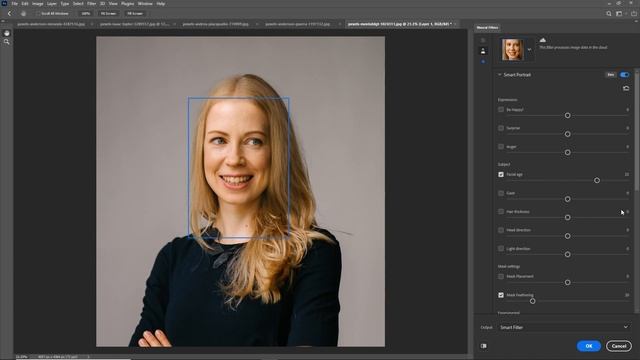Open the Filter menu
This screenshot has width=640, height=360.
91,4
